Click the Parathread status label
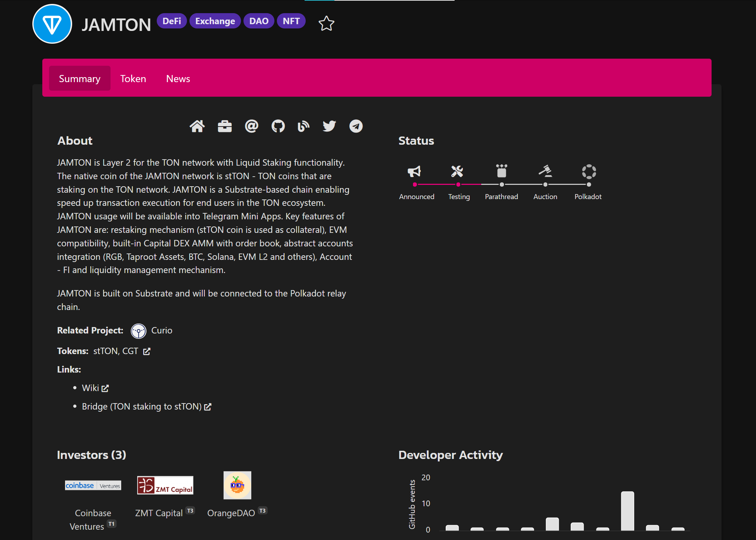The height and width of the screenshot is (540, 756). [502, 197]
